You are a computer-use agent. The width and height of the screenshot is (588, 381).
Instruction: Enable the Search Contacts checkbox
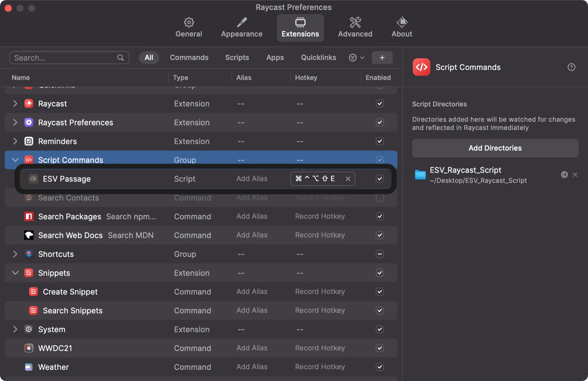tap(379, 198)
